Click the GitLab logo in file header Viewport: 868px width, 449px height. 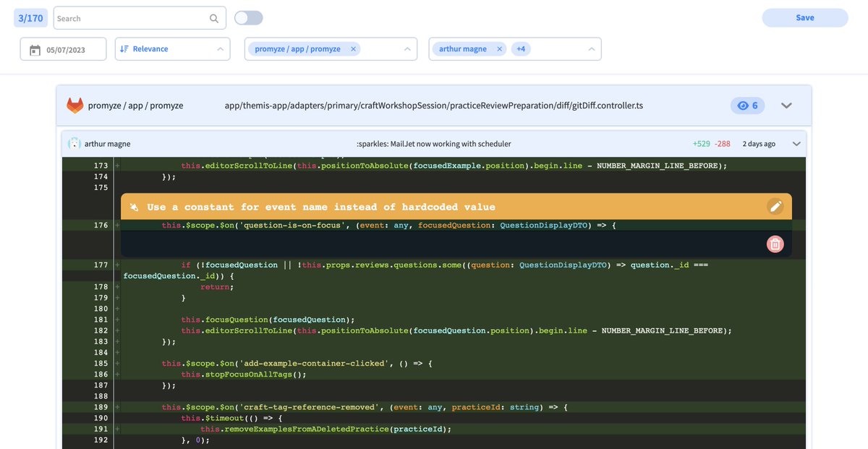75,106
